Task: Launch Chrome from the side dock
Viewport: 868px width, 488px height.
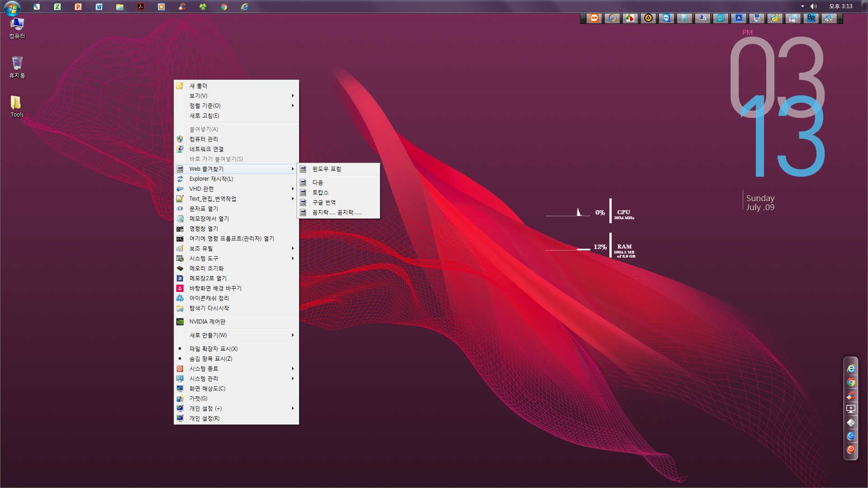Action: tap(851, 382)
